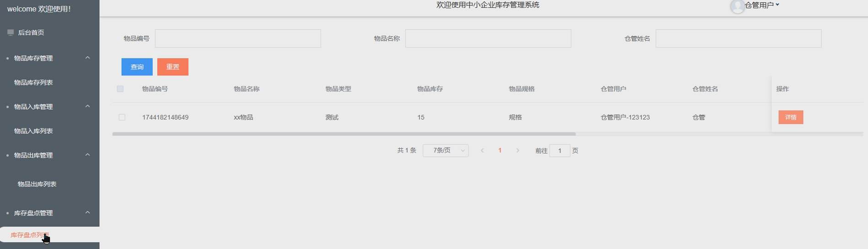Click the 物品出库管理 section title

(x=33, y=155)
